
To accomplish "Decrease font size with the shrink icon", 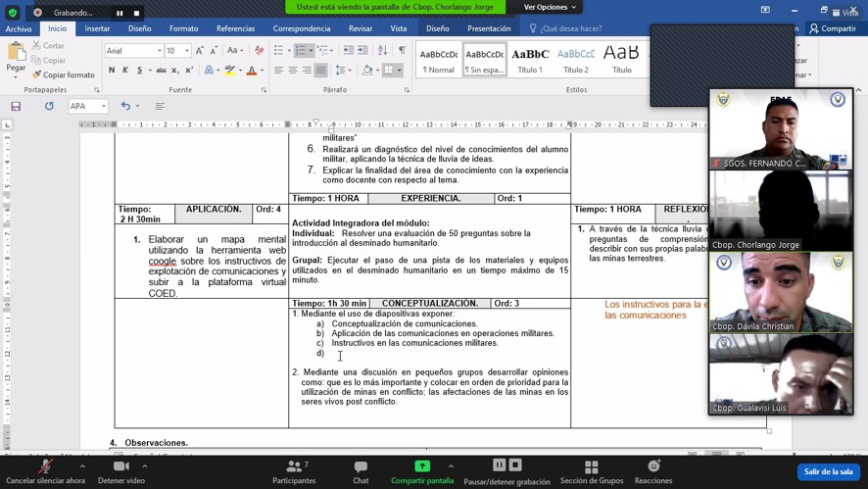I will tap(214, 50).
